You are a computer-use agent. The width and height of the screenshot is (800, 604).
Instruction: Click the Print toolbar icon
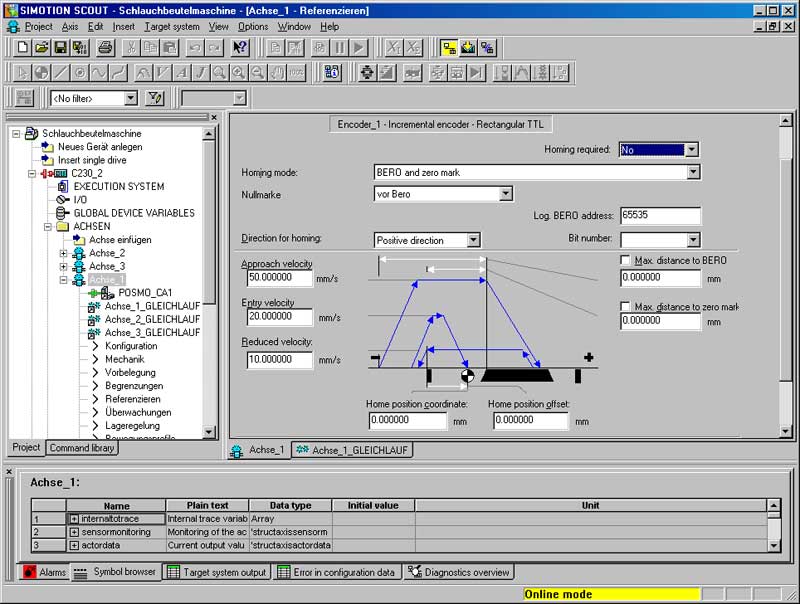[105, 47]
